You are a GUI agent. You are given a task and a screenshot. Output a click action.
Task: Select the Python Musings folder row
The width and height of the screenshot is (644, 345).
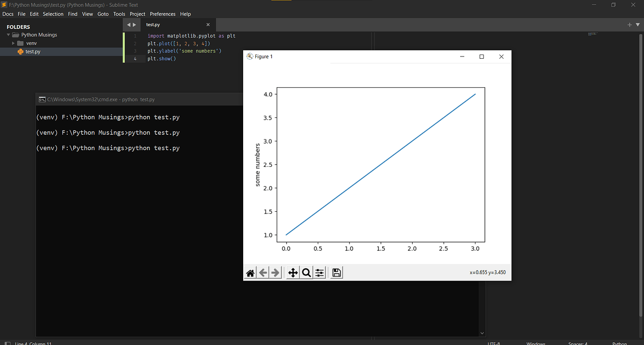tap(61, 35)
